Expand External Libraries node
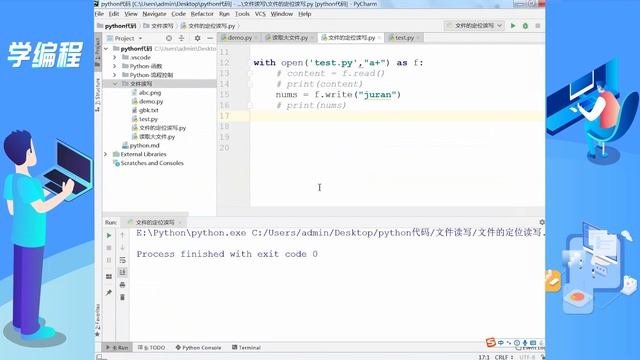The width and height of the screenshot is (640, 360). tap(106, 154)
